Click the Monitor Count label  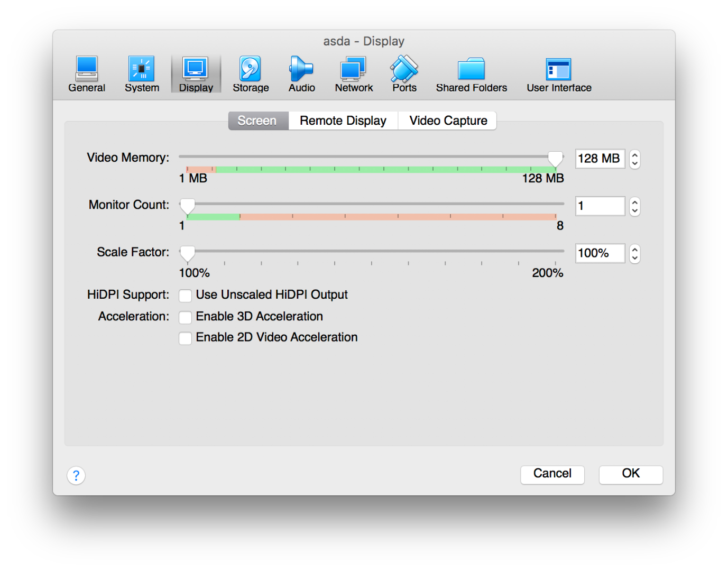[129, 205]
